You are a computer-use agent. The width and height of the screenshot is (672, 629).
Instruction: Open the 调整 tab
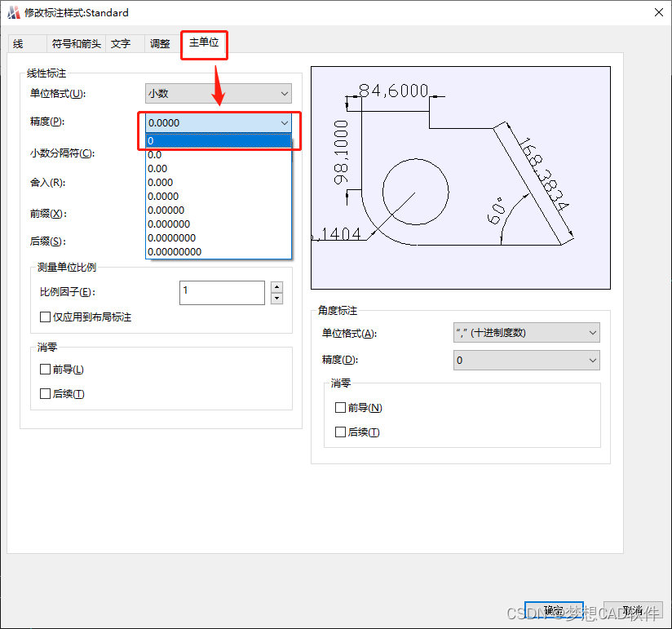pyautogui.click(x=161, y=44)
